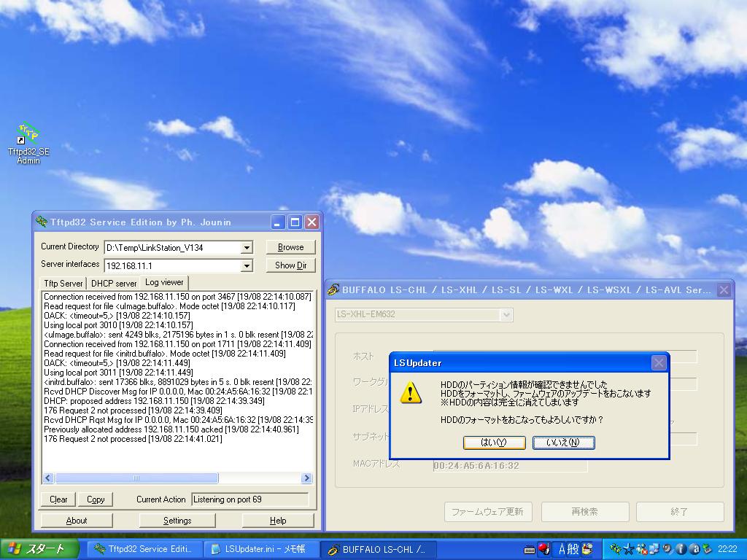Click the log scrollbar right arrow
747x560 pixels.
click(x=307, y=478)
